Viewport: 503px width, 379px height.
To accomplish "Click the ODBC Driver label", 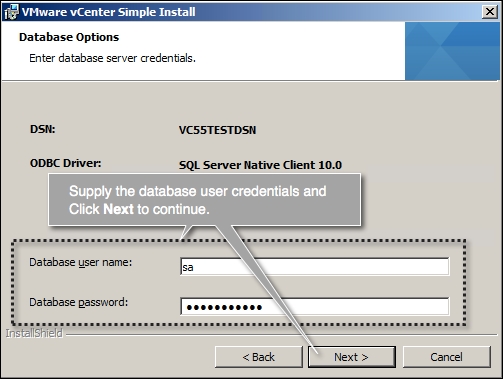I will [x=66, y=163].
